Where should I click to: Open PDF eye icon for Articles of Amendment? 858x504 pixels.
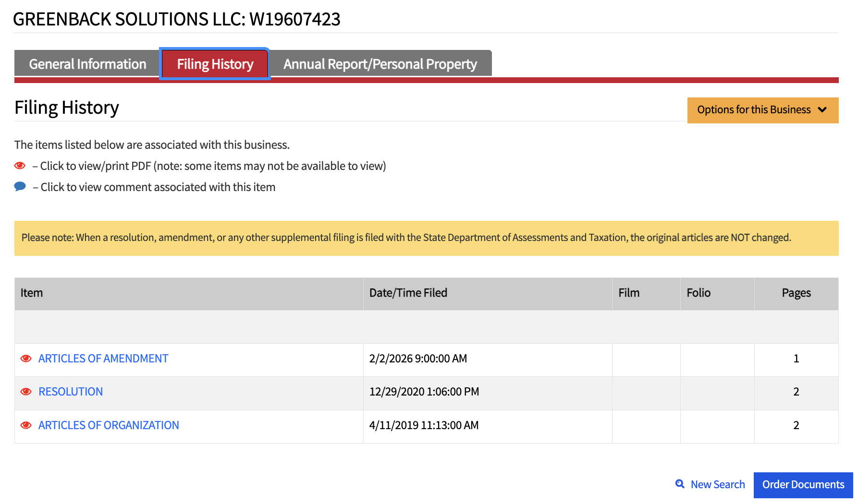click(x=26, y=359)
